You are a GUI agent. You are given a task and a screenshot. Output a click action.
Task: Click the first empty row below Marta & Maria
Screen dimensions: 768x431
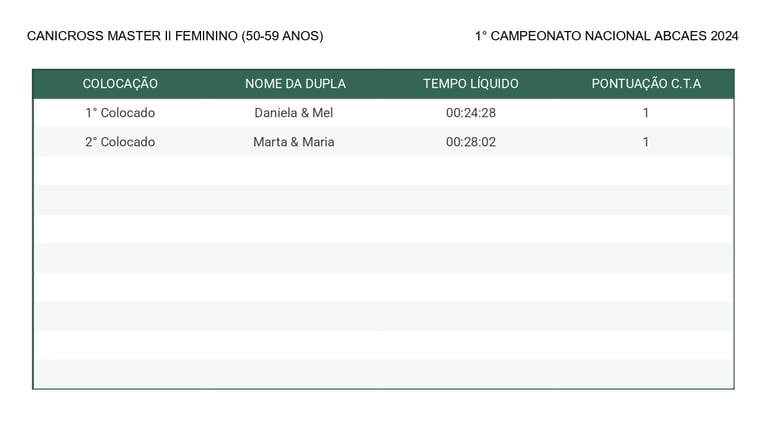coord(384,171)
